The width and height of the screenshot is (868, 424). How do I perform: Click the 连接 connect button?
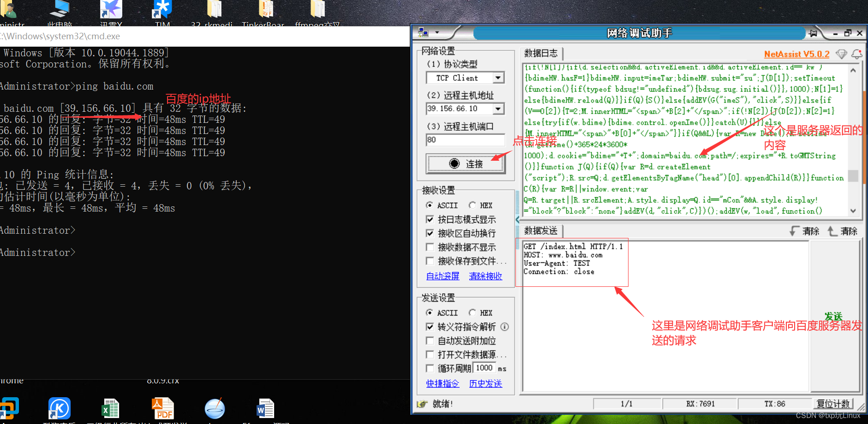tap(465, 164)
